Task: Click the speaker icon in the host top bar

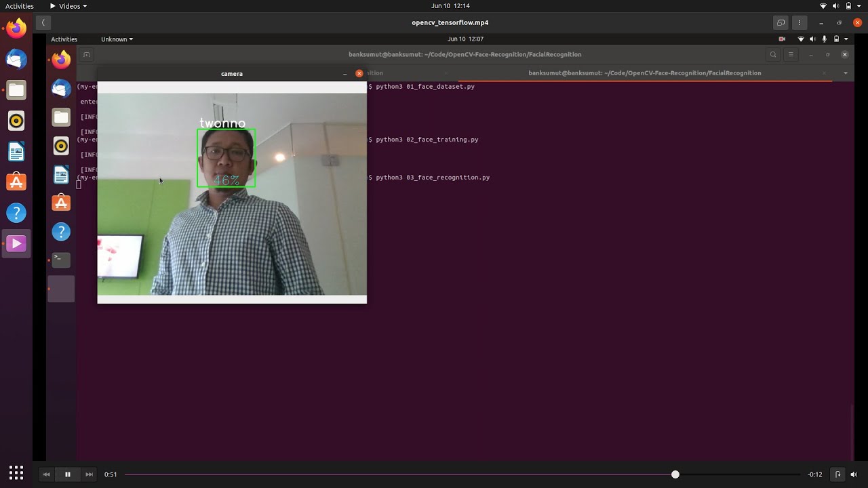Action: pos(836,6)
